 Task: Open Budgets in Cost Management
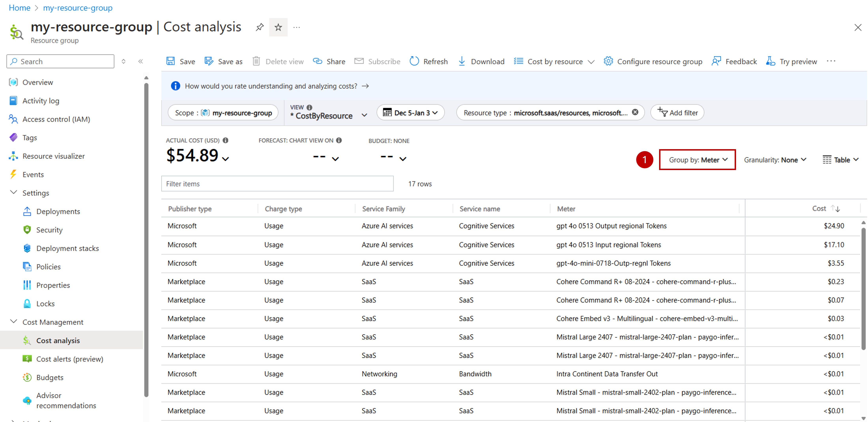[x=50, y=377]
